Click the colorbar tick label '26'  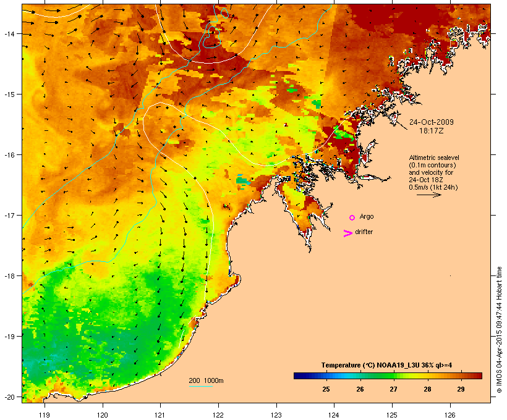360,389
